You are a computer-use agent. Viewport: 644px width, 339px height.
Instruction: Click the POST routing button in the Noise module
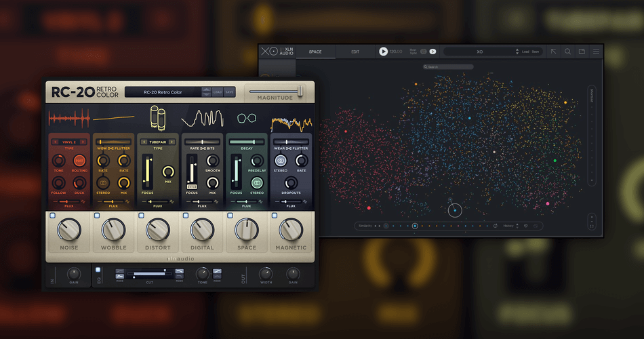tap(79, 161)
